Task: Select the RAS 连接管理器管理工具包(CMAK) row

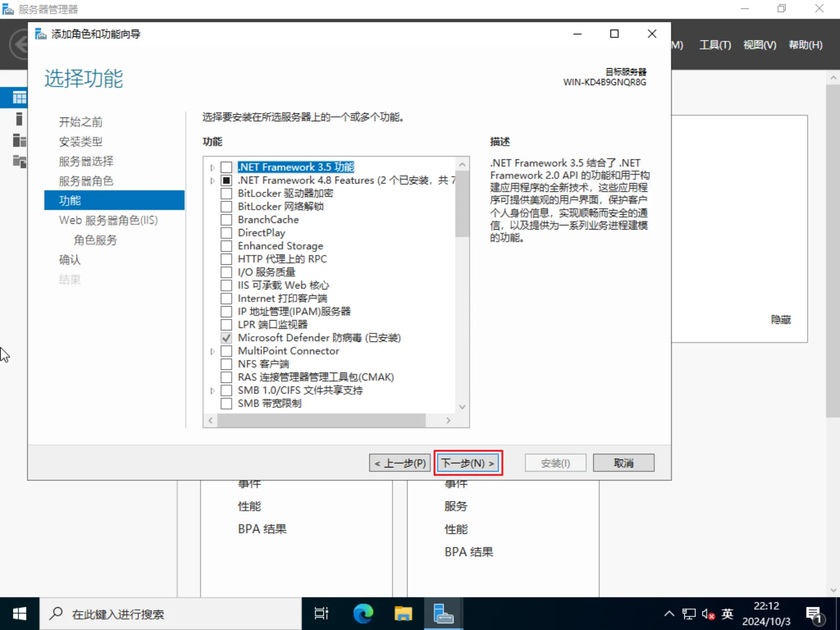Action: (x=316, y=377)
